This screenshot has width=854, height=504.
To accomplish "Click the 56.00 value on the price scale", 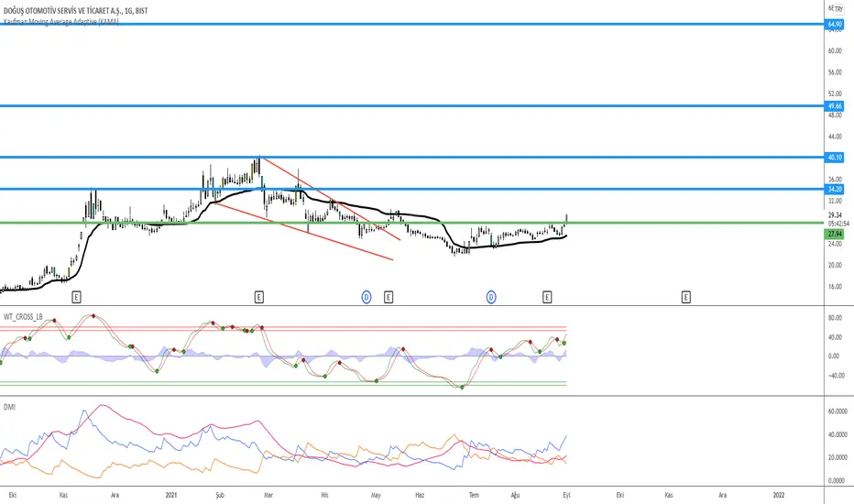I will click(x=835, y=71).
